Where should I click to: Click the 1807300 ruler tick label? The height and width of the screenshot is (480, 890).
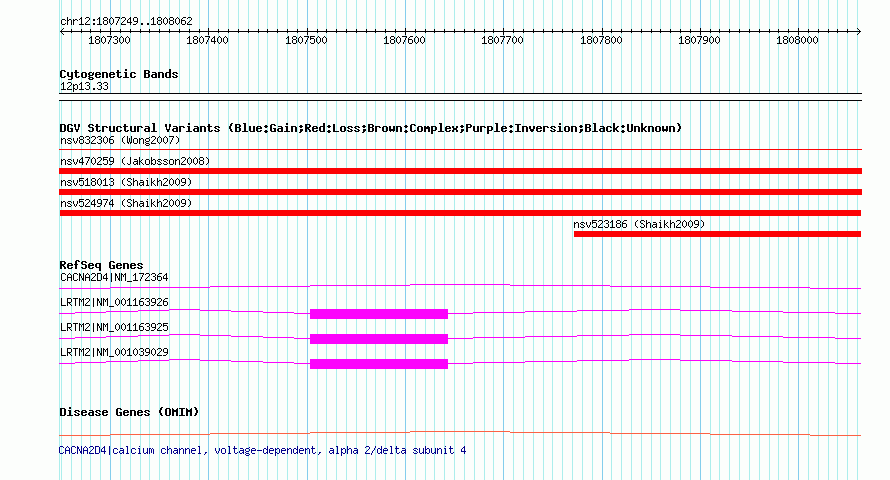click(x=109, y=40)
